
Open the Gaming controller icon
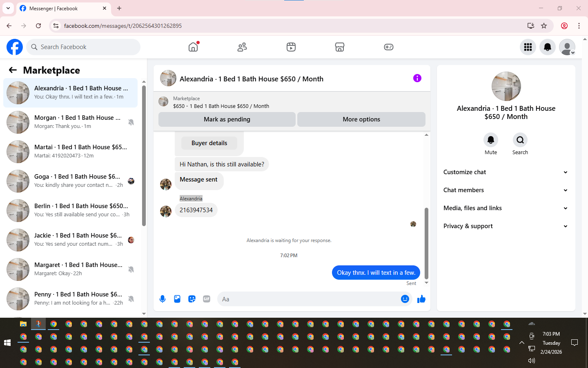[x=389, y=47]
